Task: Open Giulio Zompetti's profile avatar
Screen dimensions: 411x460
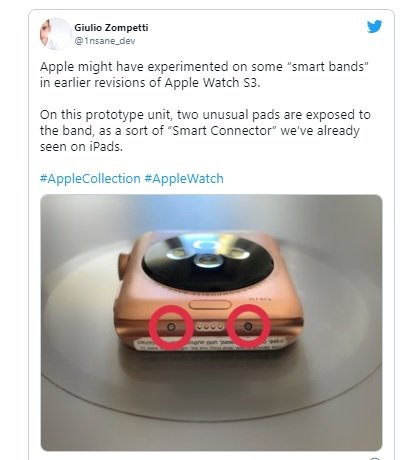Action: 56,34
